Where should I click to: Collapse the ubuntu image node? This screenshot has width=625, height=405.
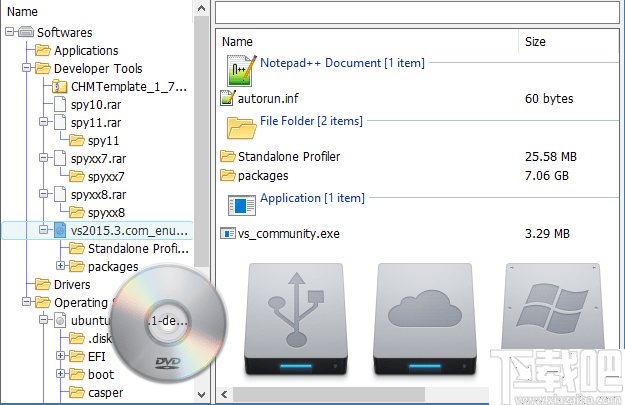point(43,320)
